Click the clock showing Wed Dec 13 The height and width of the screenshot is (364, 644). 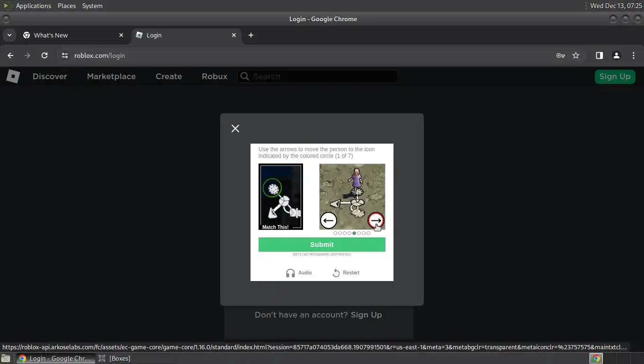[616, 6]
